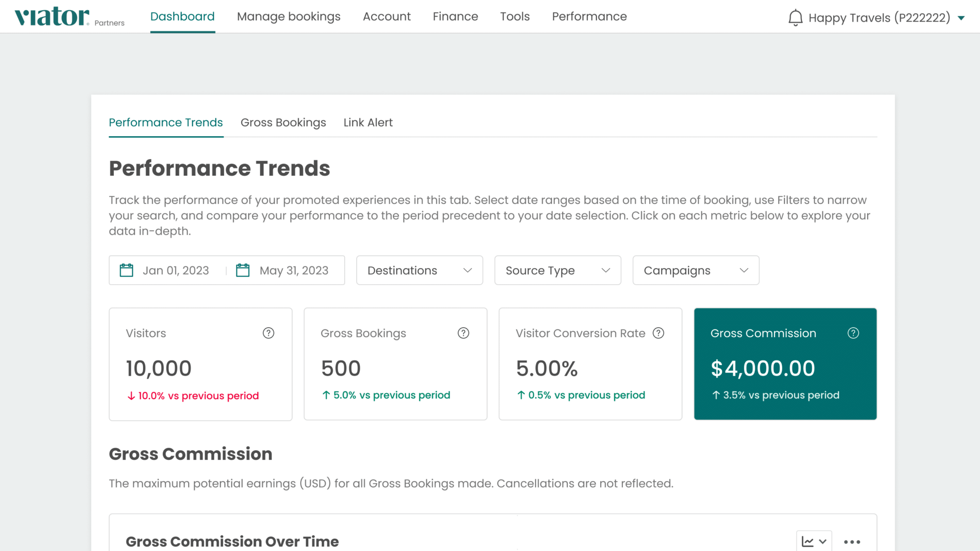
Task: Switch to the Gross Bookings tab
Action: [x=283, y=122]
